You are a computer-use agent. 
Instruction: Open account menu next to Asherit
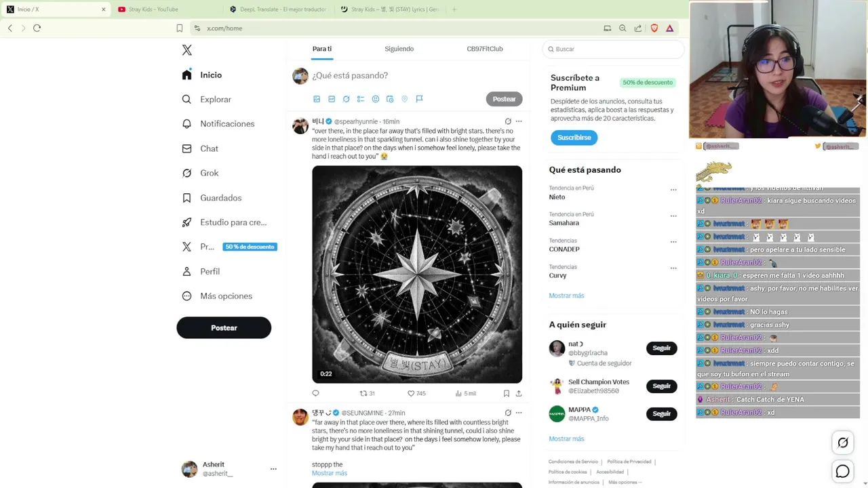tap(273, 468)
